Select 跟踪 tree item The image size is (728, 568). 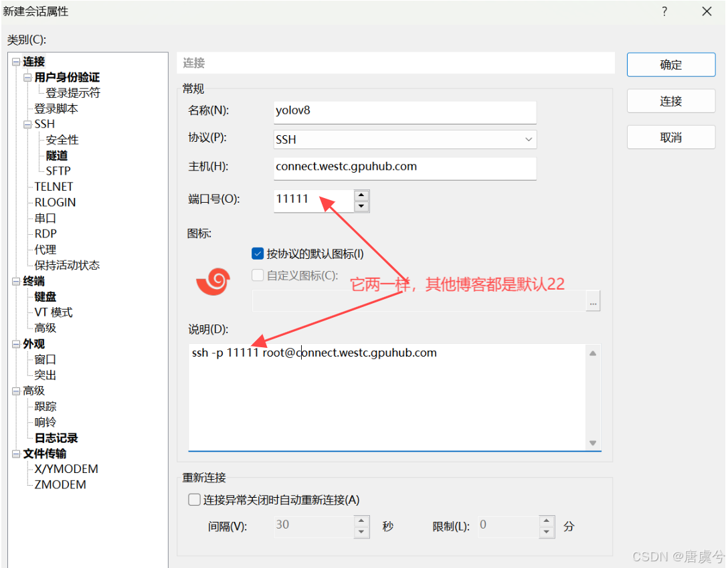pyautogui.click(x=45, y=407)
